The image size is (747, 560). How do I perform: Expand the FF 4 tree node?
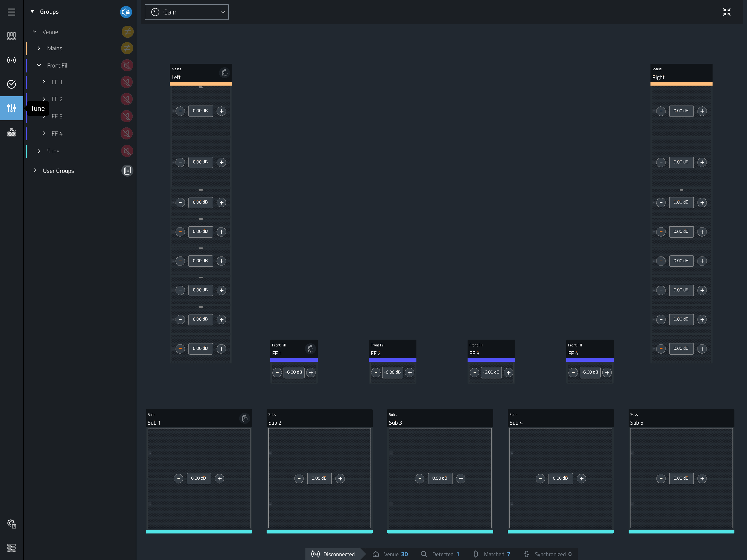(x=43, y=133)
